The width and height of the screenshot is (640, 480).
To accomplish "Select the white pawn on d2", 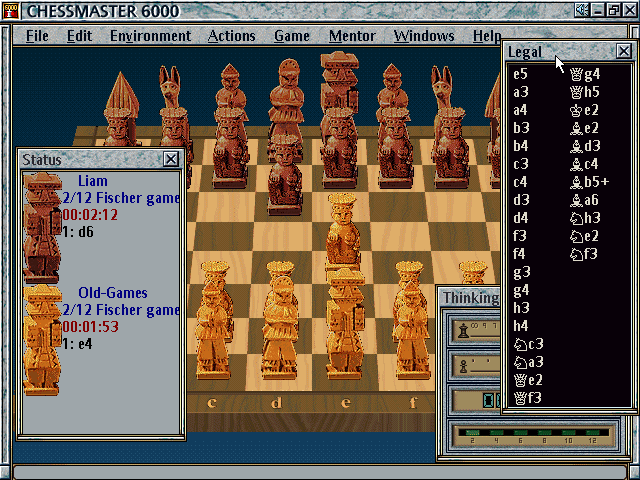I will click(x=280, y=271).
